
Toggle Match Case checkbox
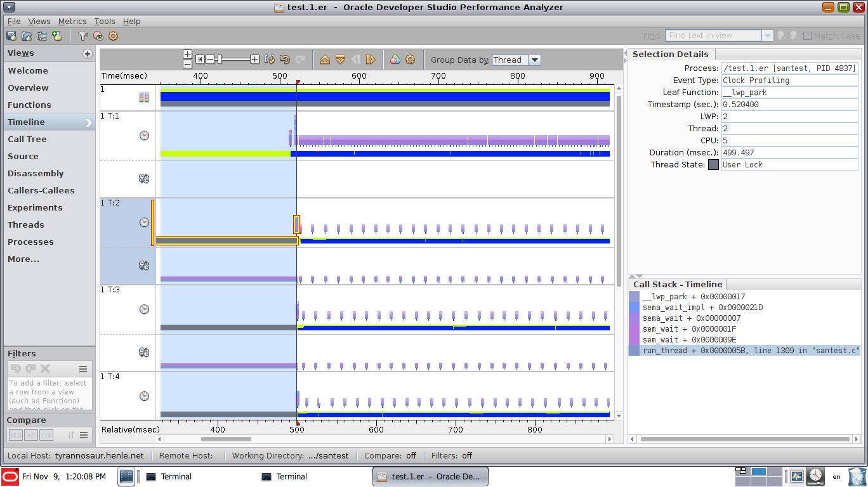807,36
